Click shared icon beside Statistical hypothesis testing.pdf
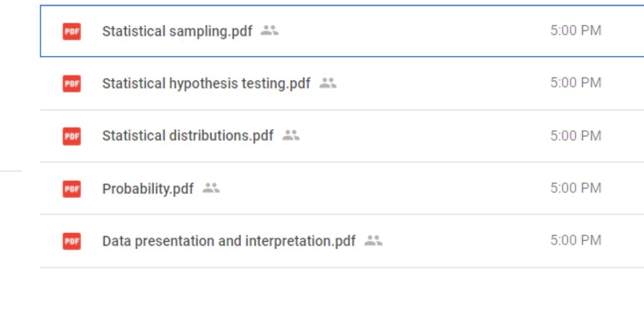 tap(327, 83)
